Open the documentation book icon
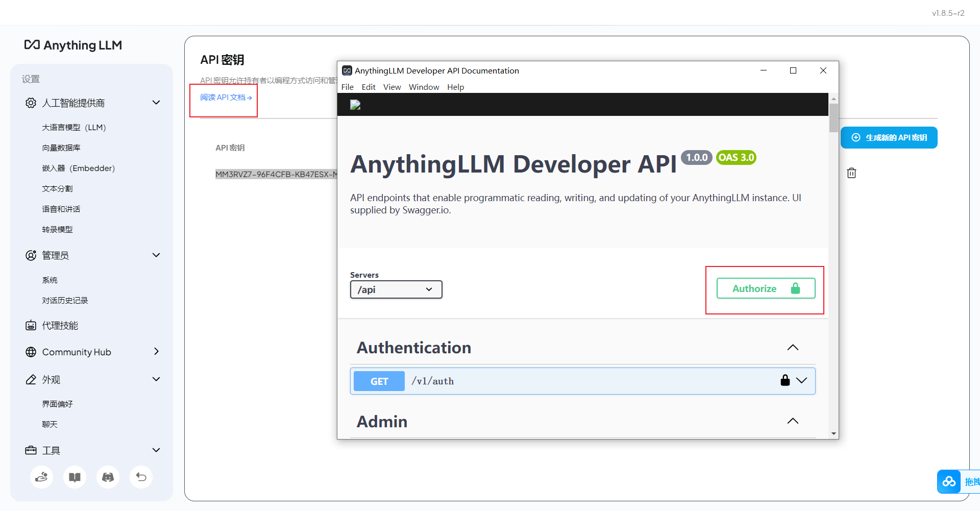This screenshot has width=980, height=511. [x=75, y=477]
